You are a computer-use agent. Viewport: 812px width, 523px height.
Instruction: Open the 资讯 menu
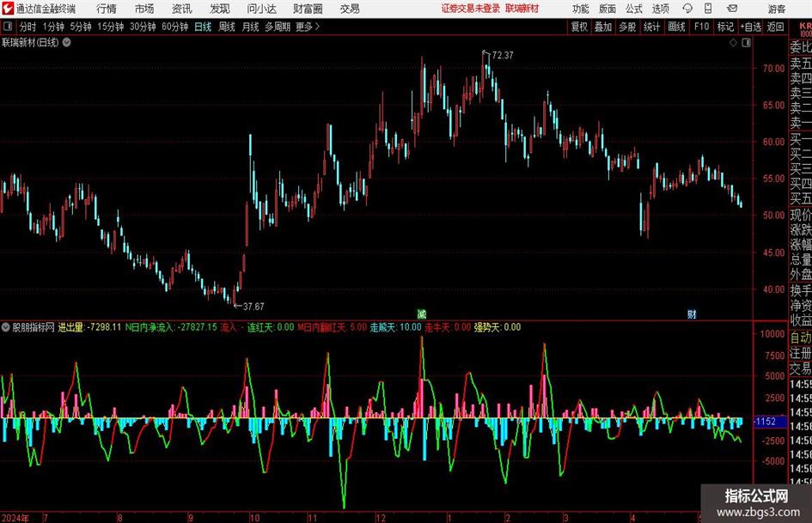[x=182, y=9]
